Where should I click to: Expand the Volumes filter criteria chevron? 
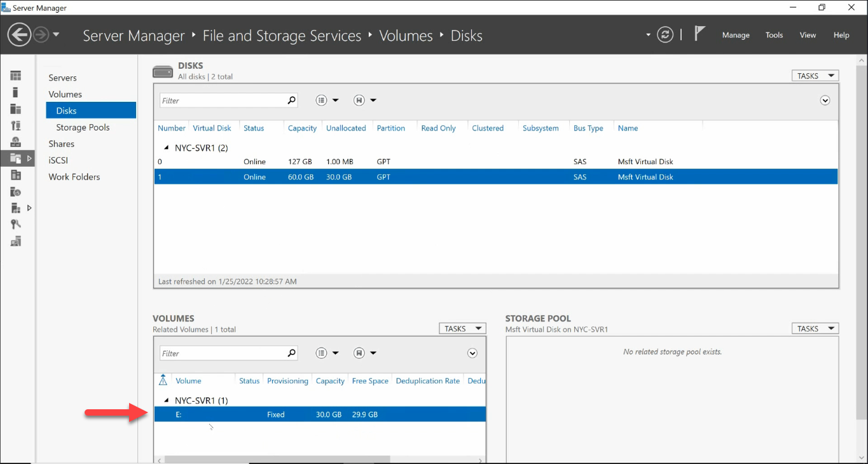coord(472,353)
